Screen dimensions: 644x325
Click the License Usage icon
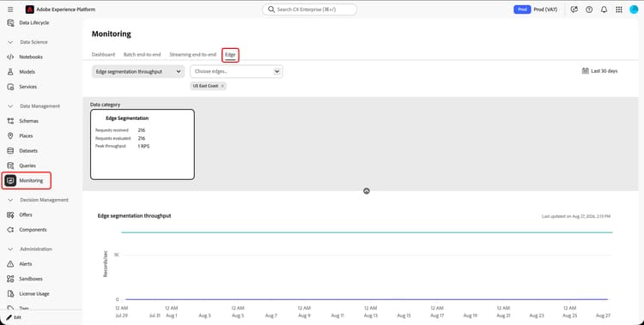click(x=10, y=294)
